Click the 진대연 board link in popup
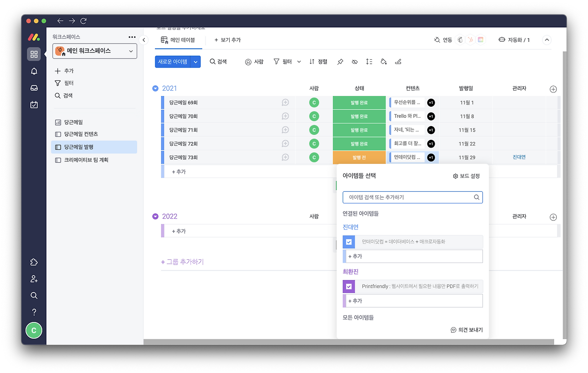 (x=351, y=227)
